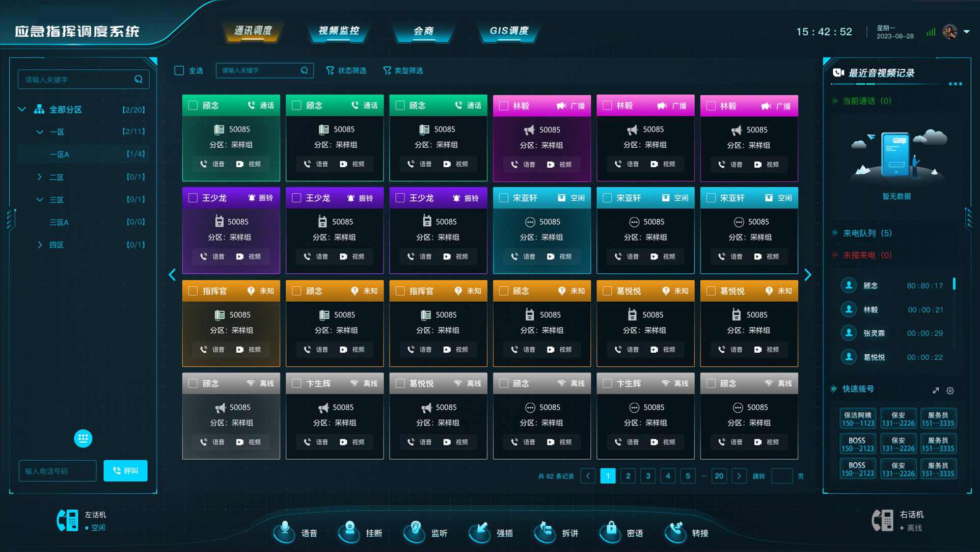Click the 输入电话号码 input field
The width and height of the screenshot is (980, 552).
click(x=58, y=471)
